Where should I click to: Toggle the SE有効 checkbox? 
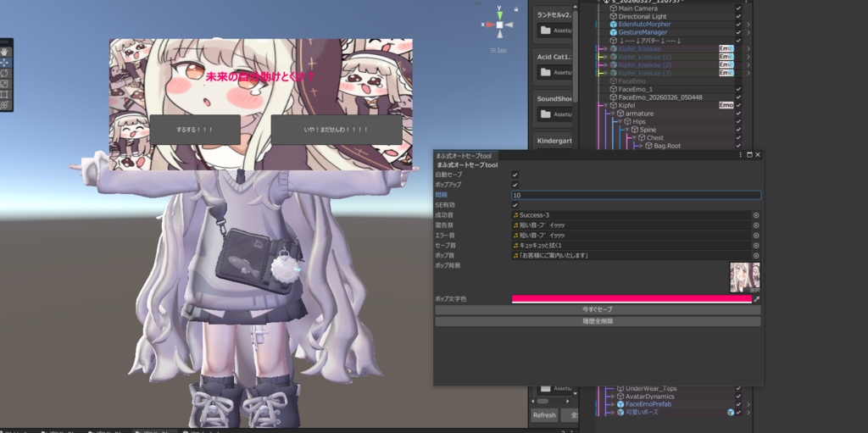515,205
